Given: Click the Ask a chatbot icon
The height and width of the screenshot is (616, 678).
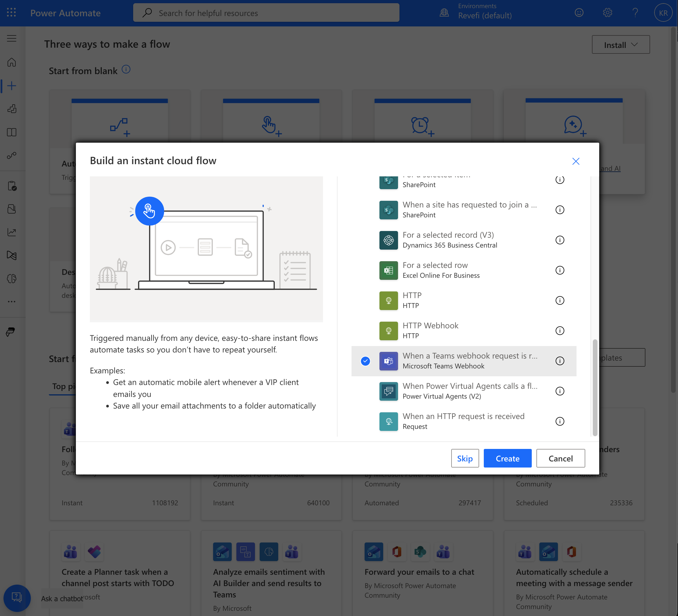Looking at the screenshot, I should pyautogui.click(x=17, y=598).
